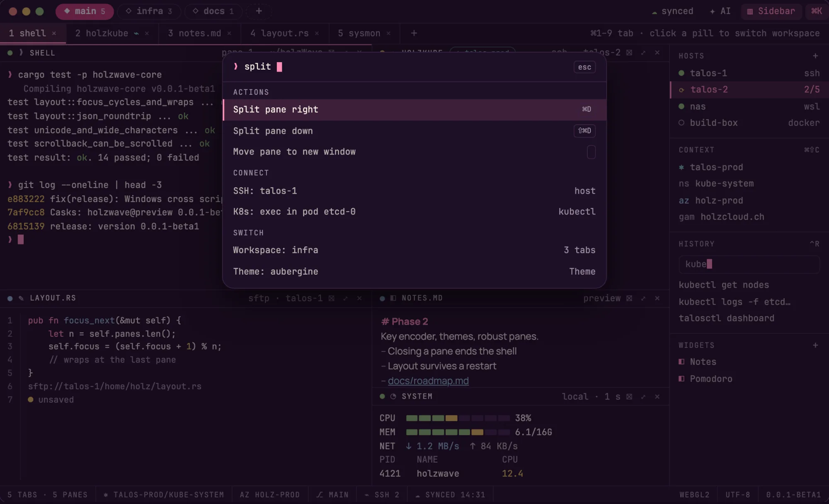The image size is (829, 504).
Task: Choose ns kube-system context entry
Action: point(749,183)
